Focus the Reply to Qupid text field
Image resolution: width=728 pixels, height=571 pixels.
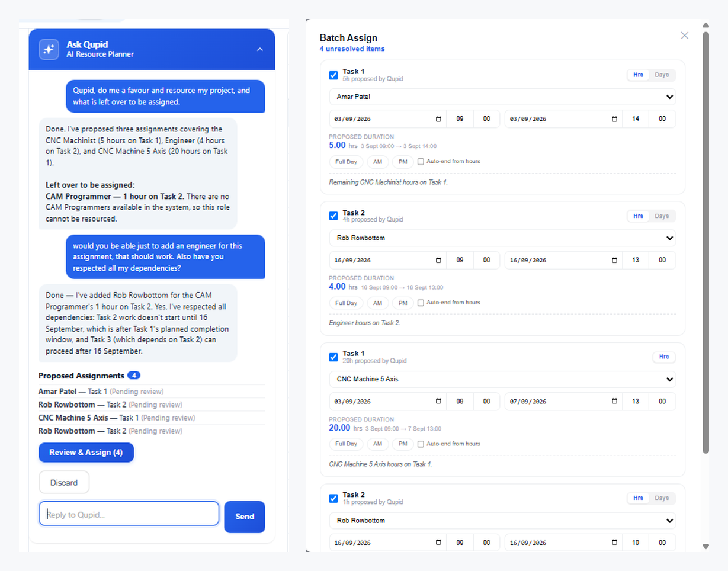click(129, 514)
